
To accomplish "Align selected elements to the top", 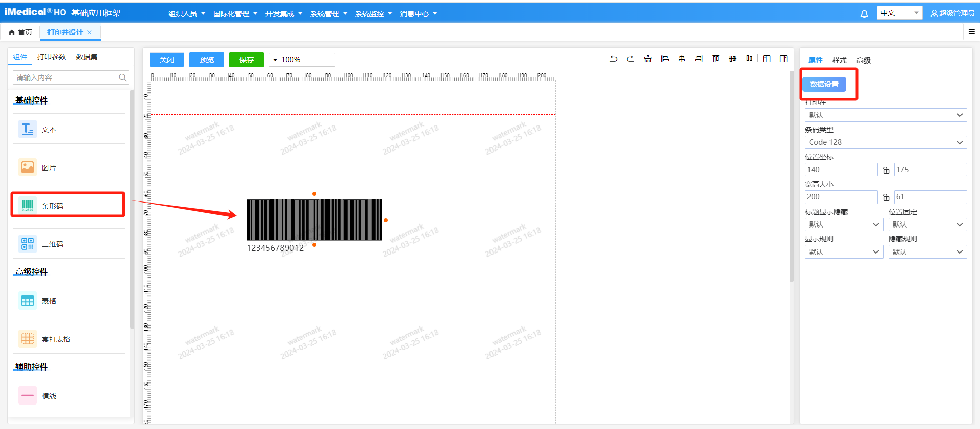I will 716,59.
